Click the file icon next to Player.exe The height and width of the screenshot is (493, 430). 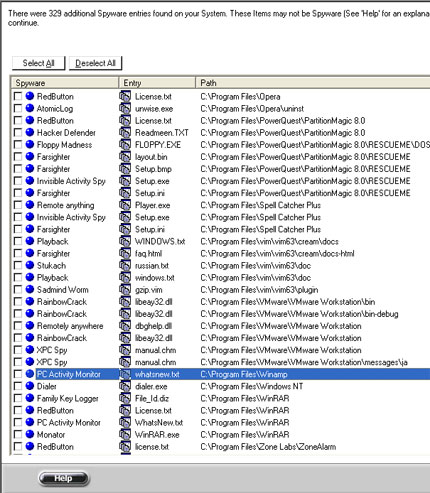point(125,205)
